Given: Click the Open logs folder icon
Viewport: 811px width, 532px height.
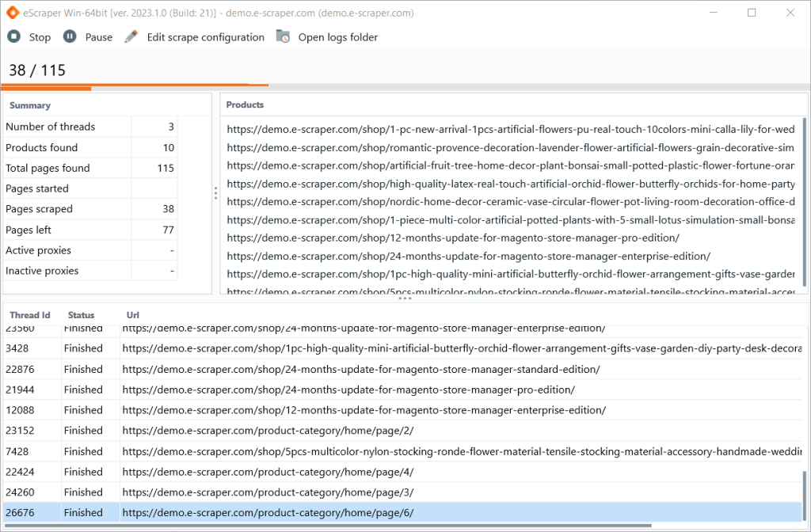Looking at the screenshot, I should (281, 36).
